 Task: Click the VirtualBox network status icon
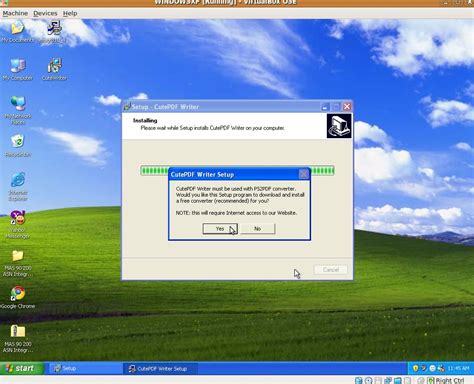coord(388,380)
